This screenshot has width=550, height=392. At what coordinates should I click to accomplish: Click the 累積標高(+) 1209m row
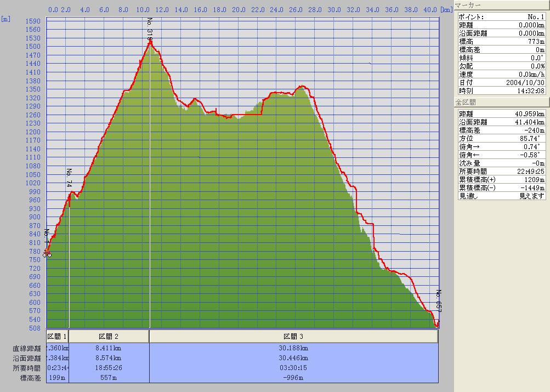pyautogui.click(x=502, y=179)
